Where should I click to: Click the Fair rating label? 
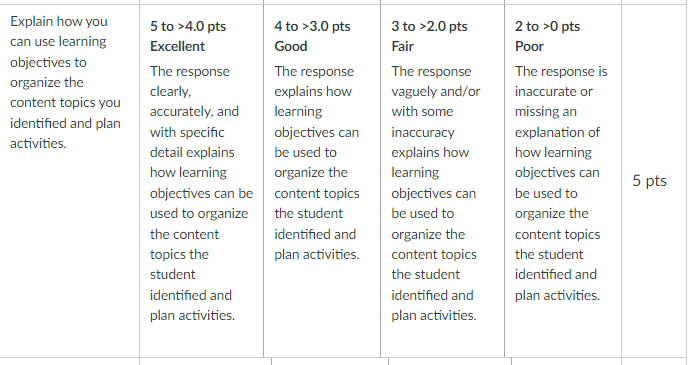[x=402, y=46]
